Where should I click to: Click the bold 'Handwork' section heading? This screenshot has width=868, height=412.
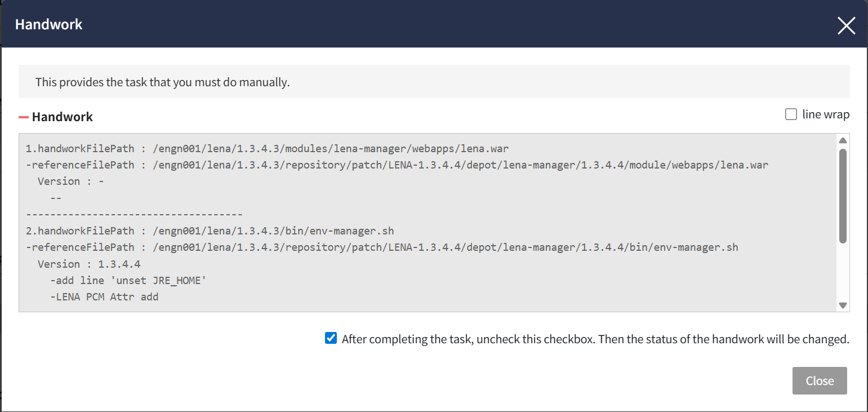pyautogui.click(x=63, y=117)
